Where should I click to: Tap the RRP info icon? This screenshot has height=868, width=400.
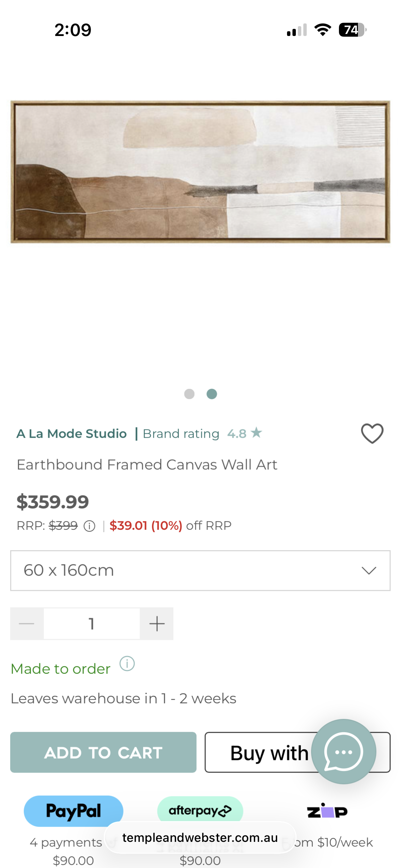coord(90,526)
